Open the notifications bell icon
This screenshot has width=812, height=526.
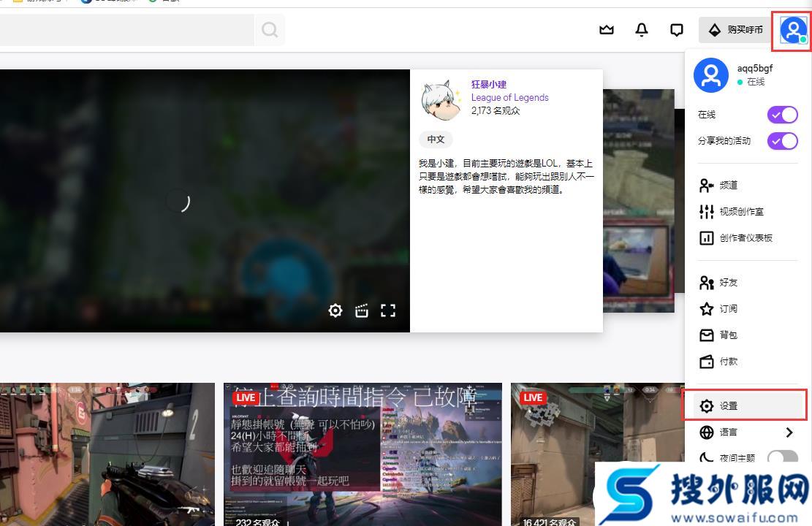tap(641, 29)
